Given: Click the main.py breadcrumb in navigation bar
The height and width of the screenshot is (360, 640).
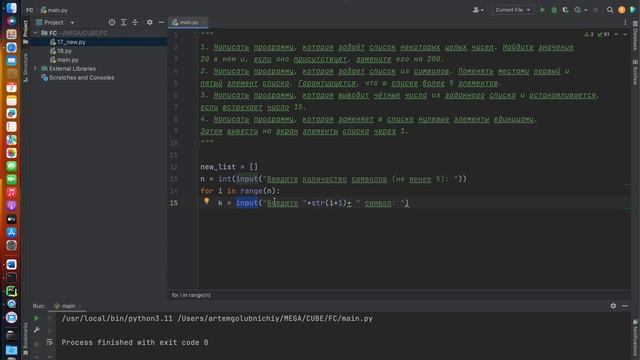Looking at the screenshot, I should coord(54,10).
